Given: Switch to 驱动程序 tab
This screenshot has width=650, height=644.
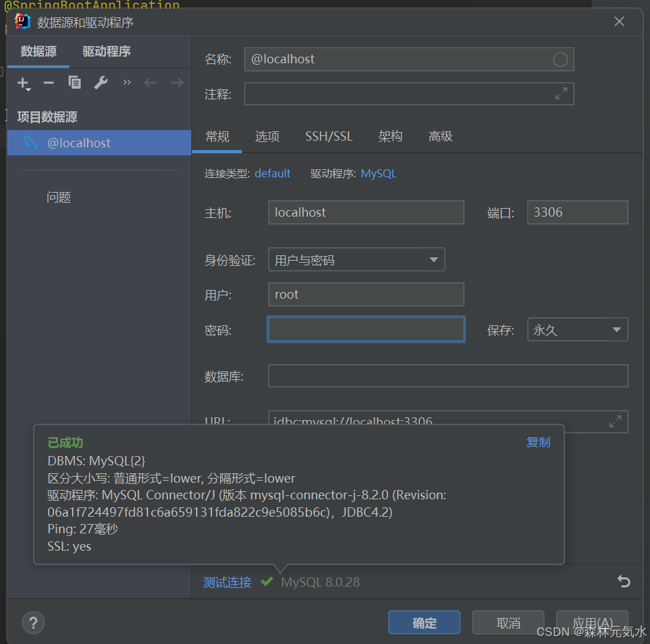Looking at the screenshot, I should 107,51.
